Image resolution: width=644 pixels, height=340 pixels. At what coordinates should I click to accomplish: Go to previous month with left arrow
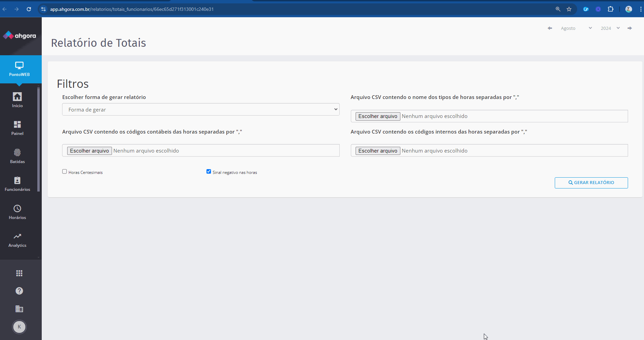[550, 28]
